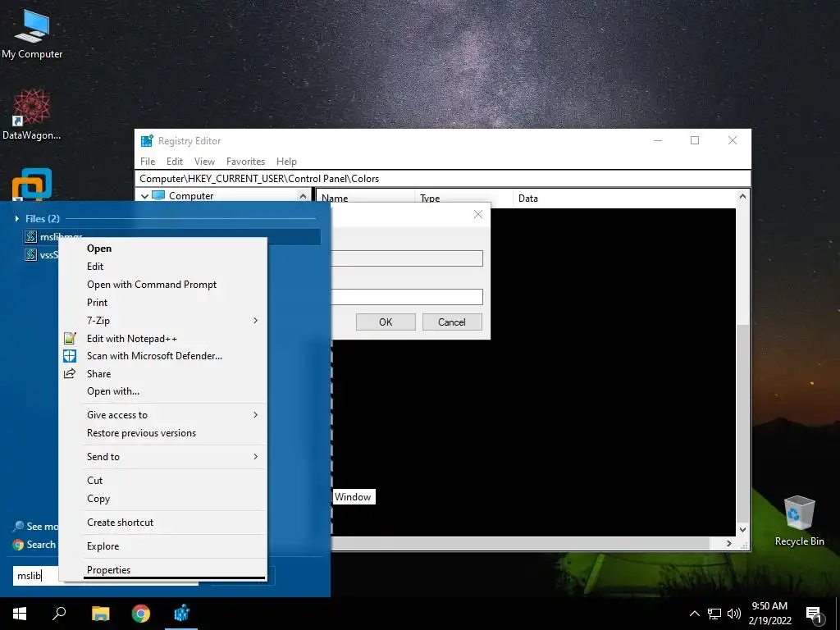Choose Open from the context menu
The image size is (840, 630).
click(163, 249)
